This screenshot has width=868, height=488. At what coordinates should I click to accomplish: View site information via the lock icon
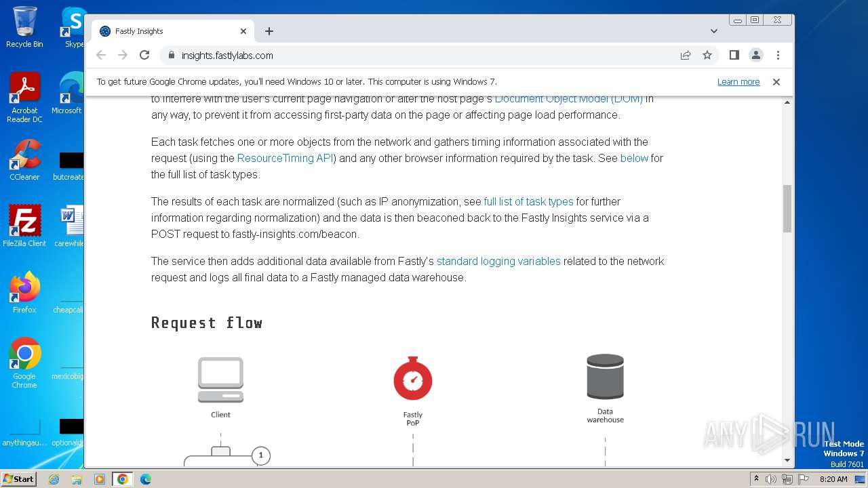[x=171, y=56]
